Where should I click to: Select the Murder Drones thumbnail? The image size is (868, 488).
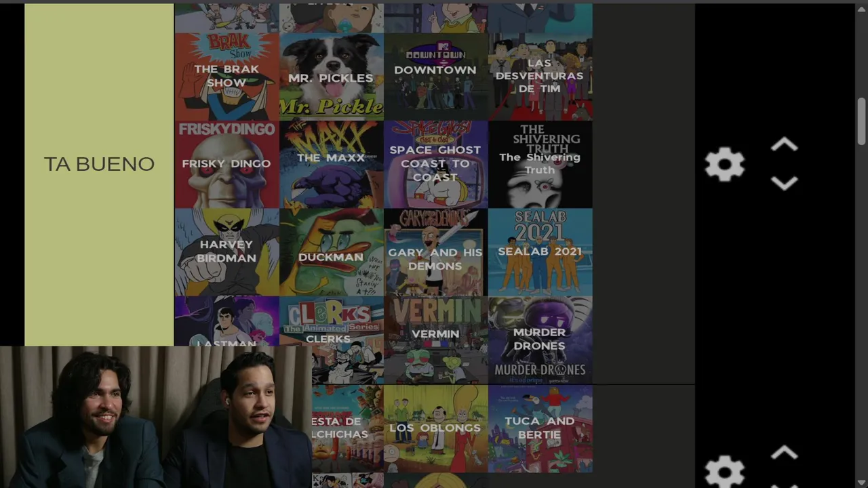coord(540,340)
